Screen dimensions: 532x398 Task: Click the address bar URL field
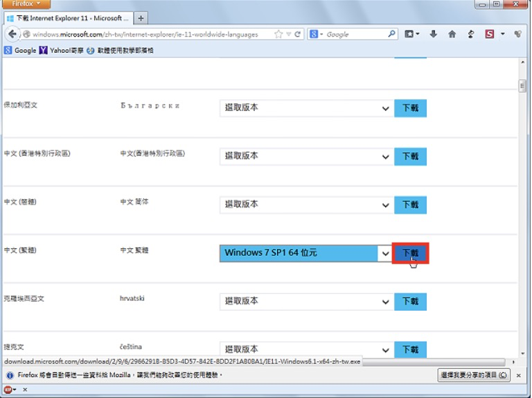[x=146, y=34]
